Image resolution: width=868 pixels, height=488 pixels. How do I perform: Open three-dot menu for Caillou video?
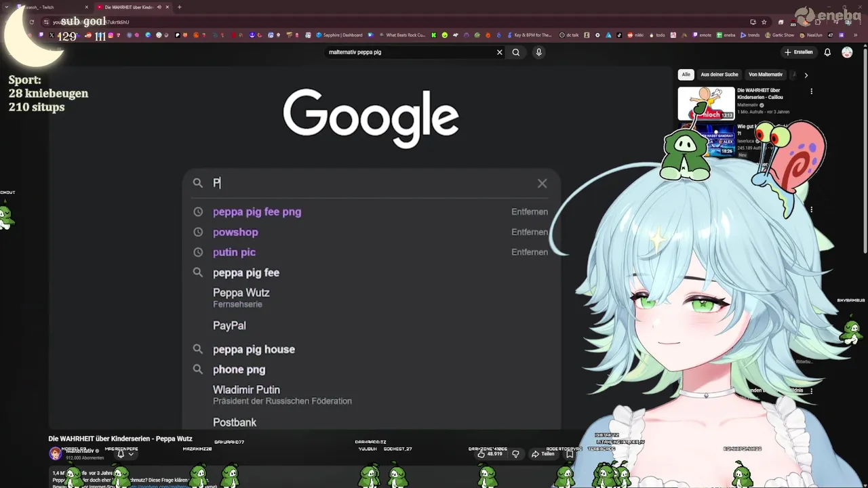click(811, 91)
